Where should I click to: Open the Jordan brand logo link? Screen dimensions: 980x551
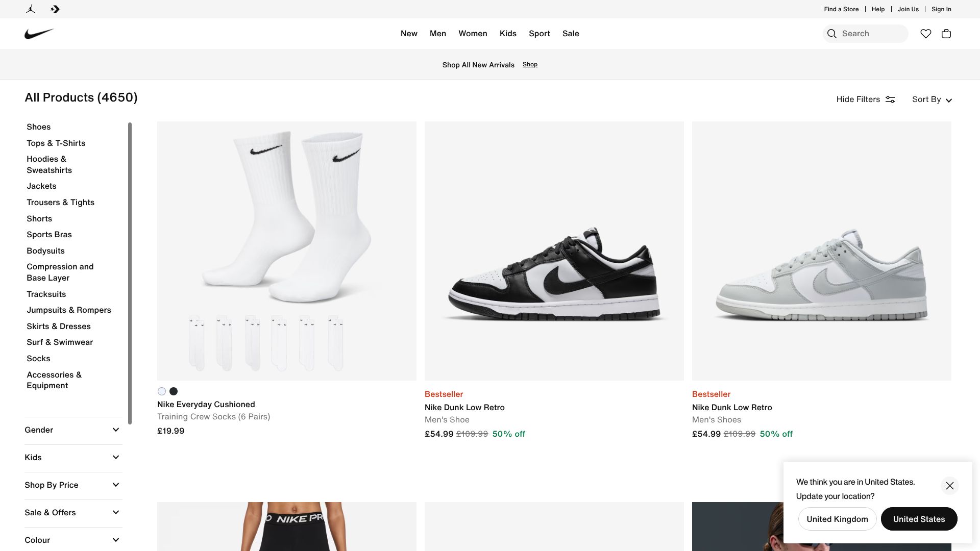coord(31,9)
